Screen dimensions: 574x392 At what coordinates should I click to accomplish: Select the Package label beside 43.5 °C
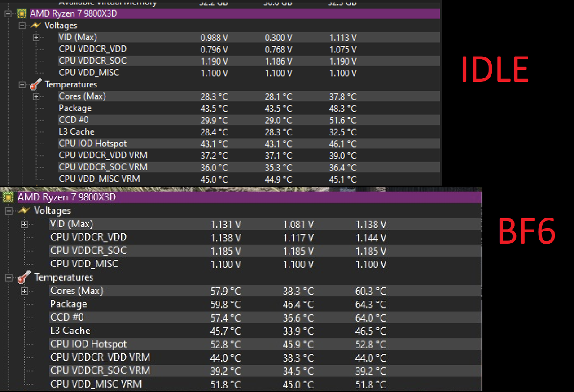pos(75,108)
